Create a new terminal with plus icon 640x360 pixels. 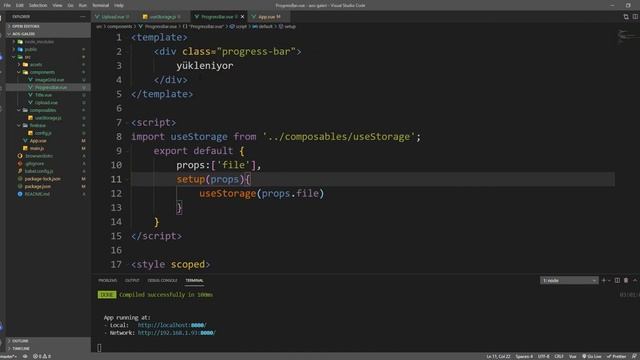(x=604, y=280)
